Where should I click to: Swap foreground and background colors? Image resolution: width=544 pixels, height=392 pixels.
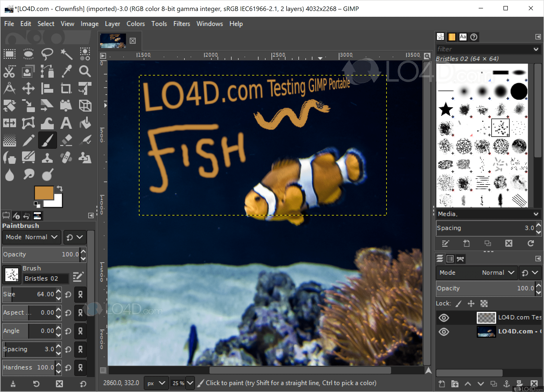click(x=60, y=189)
